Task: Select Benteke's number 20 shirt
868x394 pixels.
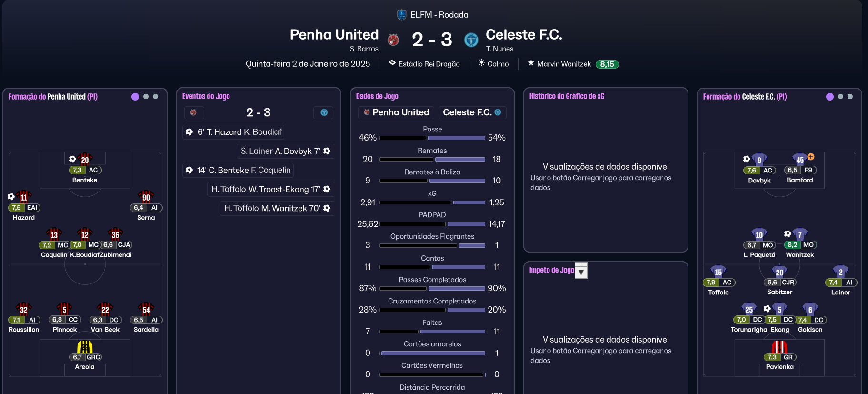Action: tap(85, 160)
